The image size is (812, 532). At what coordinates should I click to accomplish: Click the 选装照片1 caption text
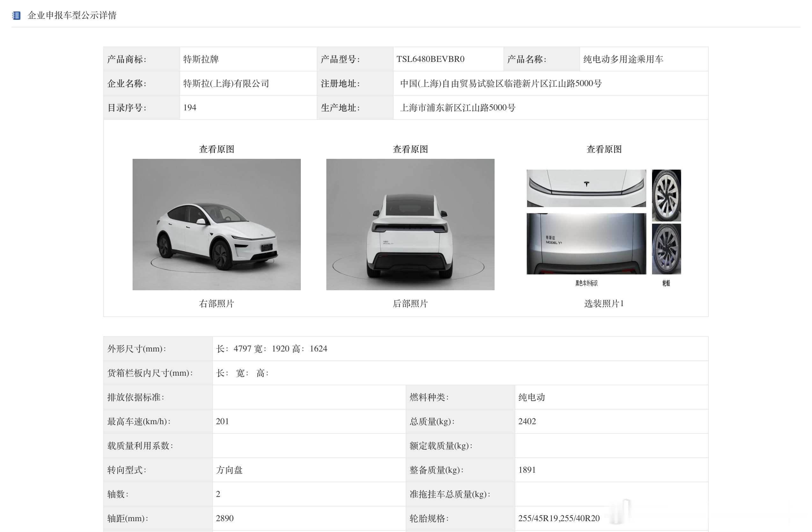tap(604, 304)
